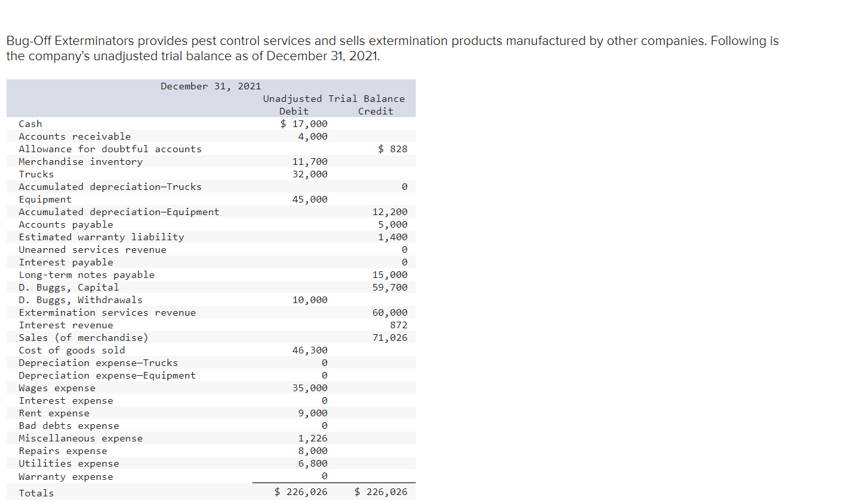This screenshot has width=868, height=503.
Task: Click 'Unadjusted Trial Balance' header
Action: click(x=334, y=99)
